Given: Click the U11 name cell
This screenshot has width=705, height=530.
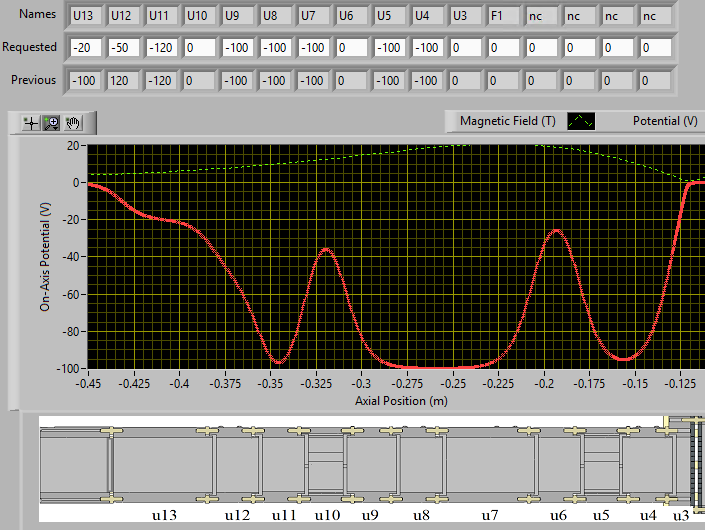Looking at the screenshot, I should pos(162,16).
